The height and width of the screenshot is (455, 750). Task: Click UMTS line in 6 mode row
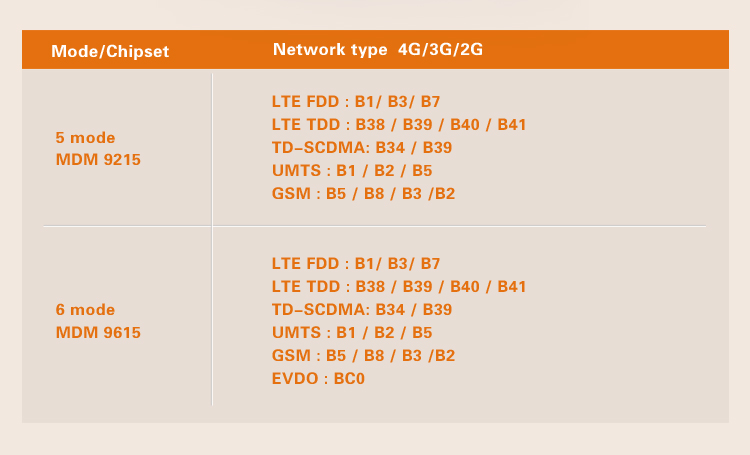[x=352, y=332]
